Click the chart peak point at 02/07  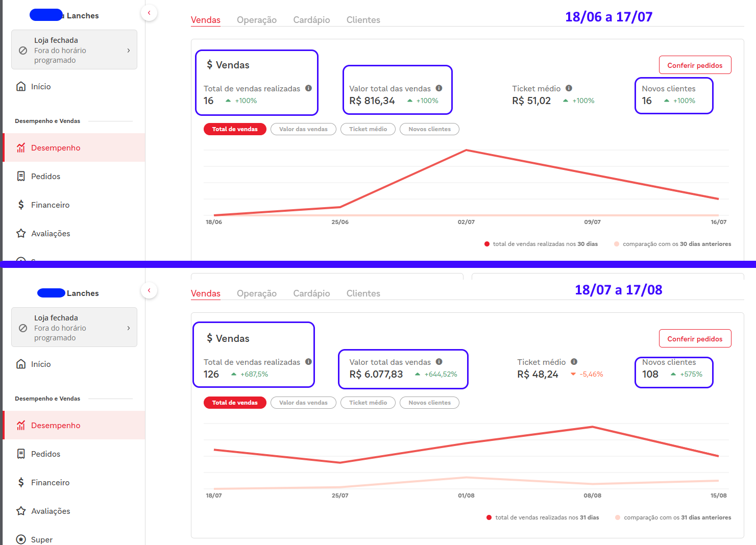tap(466, 150)
